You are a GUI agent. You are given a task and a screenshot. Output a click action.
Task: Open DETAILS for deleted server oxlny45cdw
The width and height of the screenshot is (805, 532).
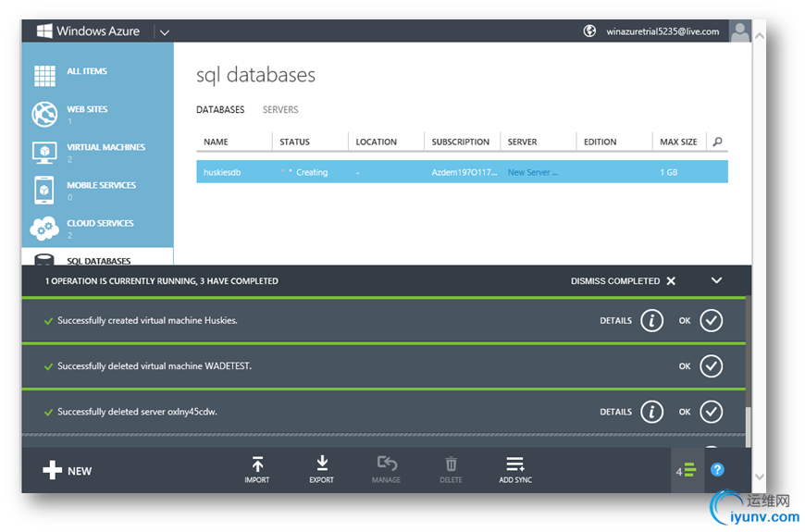[x=615, y=412]
